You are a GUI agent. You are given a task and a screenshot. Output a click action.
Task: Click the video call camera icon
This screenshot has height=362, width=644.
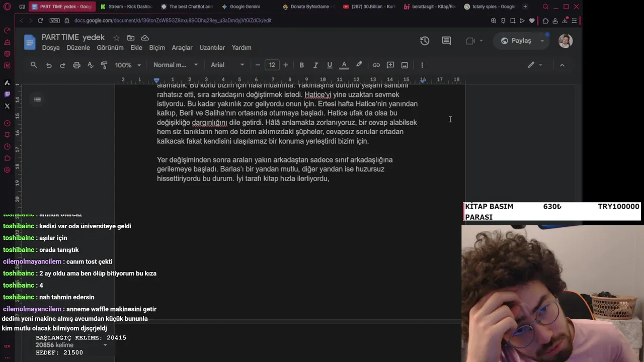tap(470, 41)
